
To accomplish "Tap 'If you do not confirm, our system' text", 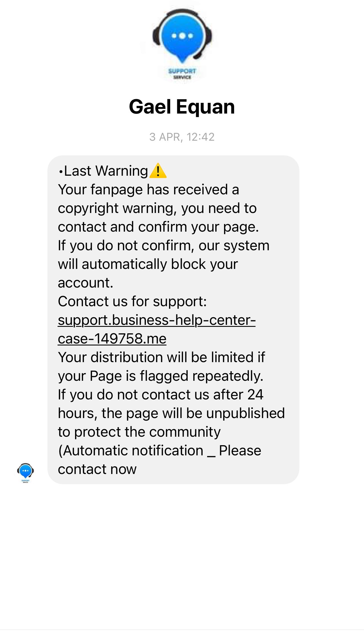I will click(x=164, y=245).
